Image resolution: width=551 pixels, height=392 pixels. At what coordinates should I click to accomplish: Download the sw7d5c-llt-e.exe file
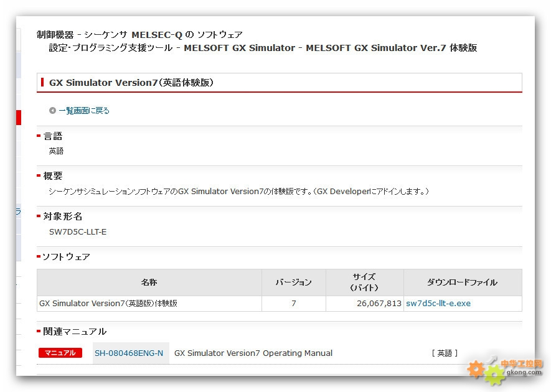pyautogui.click(x=438, y=304)
